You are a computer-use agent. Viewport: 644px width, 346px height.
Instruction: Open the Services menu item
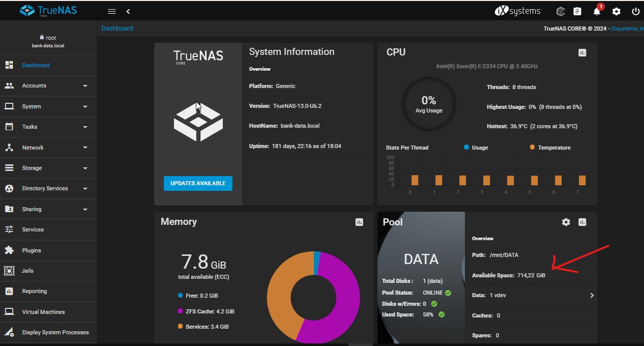(33, 229)
